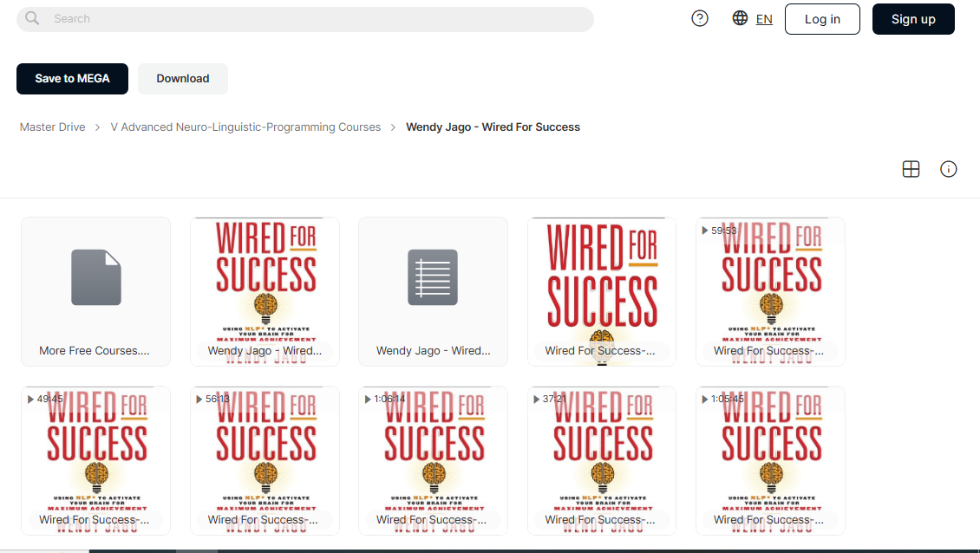Click play triangle next to 1:06:14
This screenshot has width=980, height=553.
click(368, 400)
